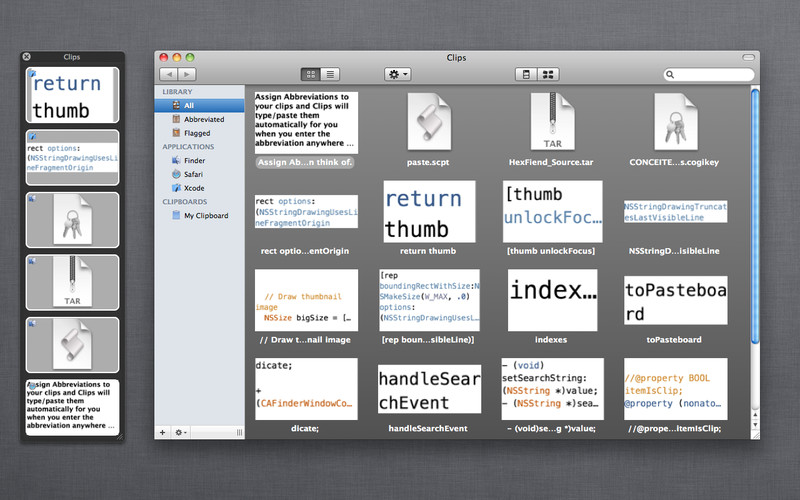Screen dimensions: 800x500
Task: Select Abbreviated in the Library sidebar
Action: click(199, 119)
